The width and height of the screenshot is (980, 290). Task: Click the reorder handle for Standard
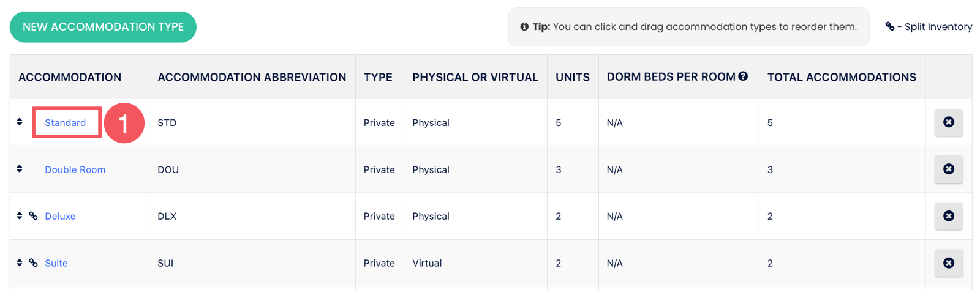point(20,122)
